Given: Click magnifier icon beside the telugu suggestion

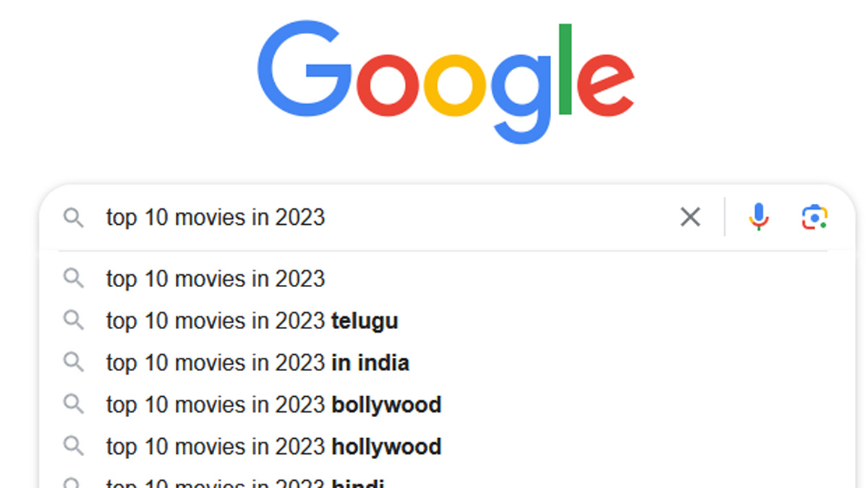Looking at the screenshot, I should tap(73, 320).
